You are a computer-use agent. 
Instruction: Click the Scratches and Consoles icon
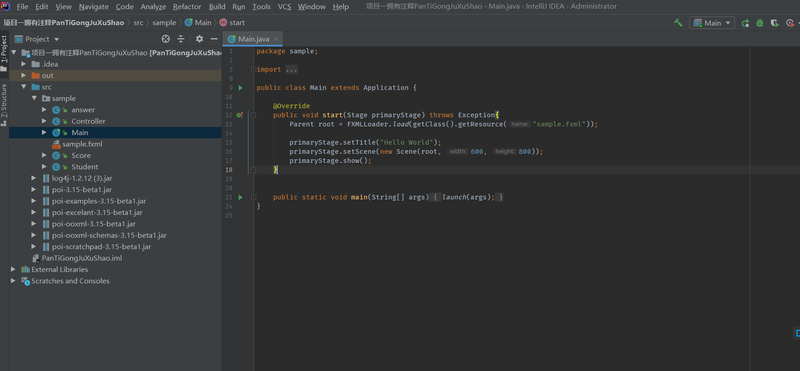tap(26, 281)
